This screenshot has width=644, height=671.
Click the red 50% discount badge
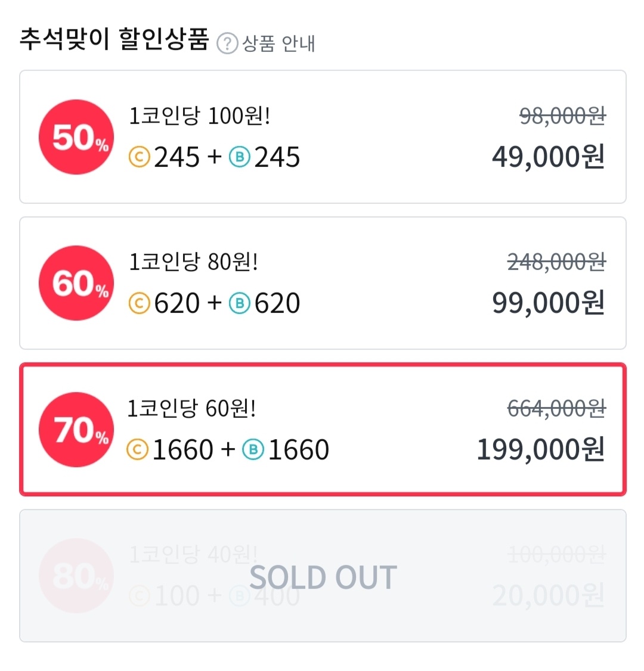(x=76, y=137)
